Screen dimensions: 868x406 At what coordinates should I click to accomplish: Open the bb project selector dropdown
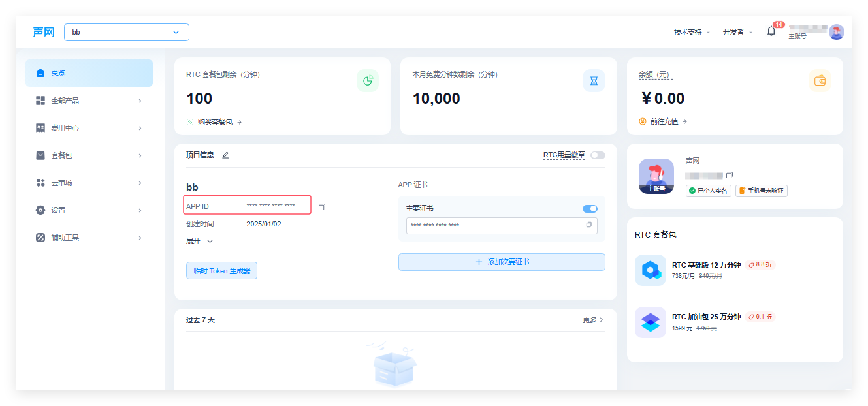127,32
